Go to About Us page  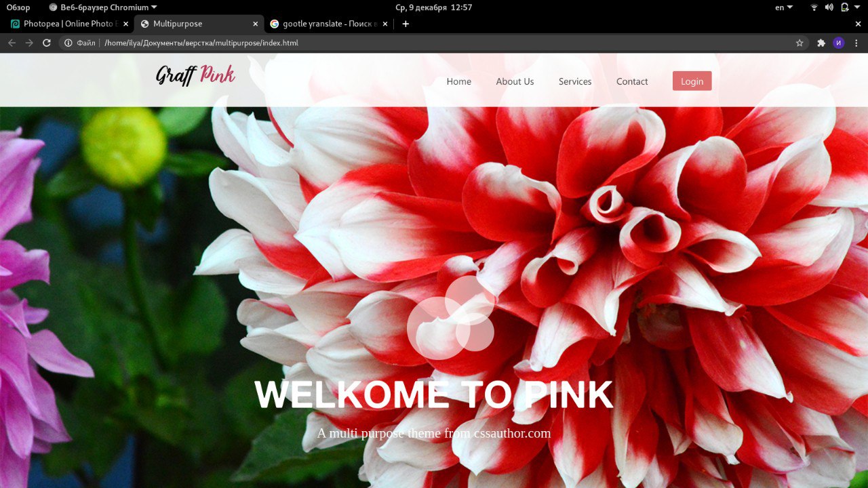click(515, 81)
